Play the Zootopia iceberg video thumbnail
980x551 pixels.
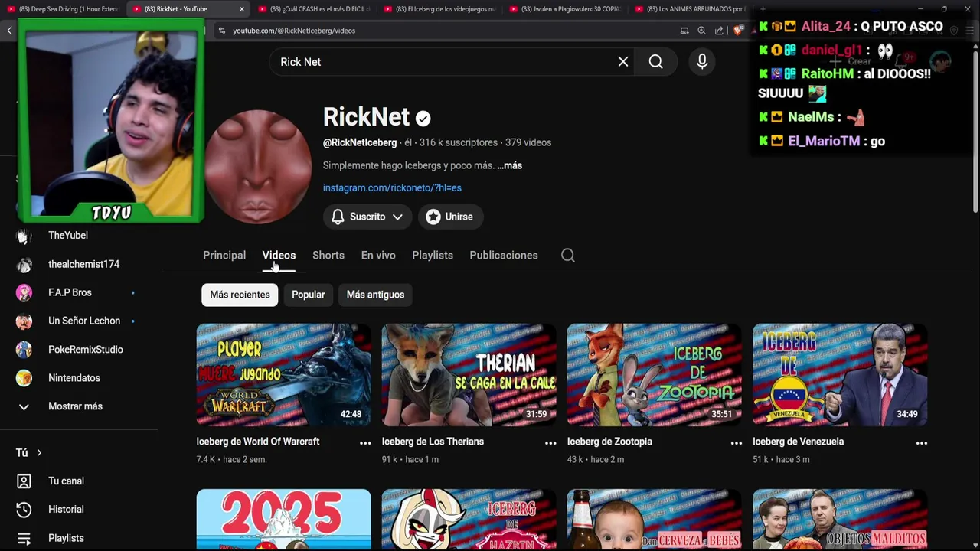(655, 374)
